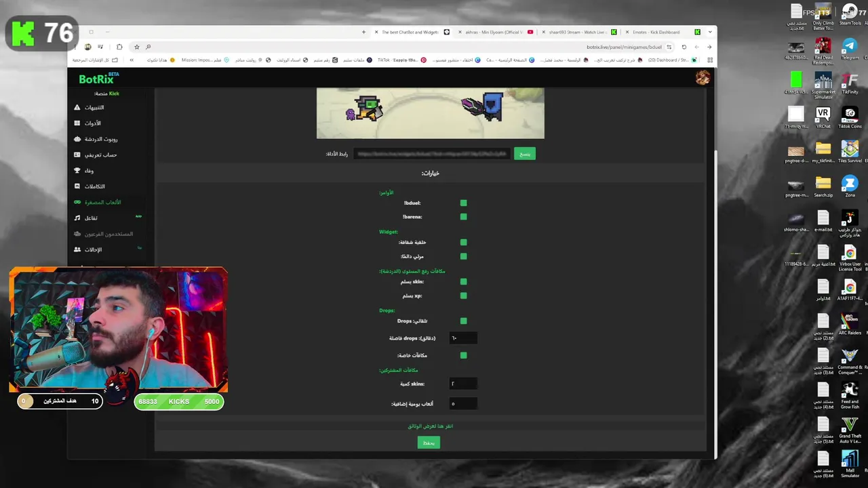This screenshot has width=868, height=488.
Task: Open Red Dead Redemption desktop shortcut
Action: [823, 52]
